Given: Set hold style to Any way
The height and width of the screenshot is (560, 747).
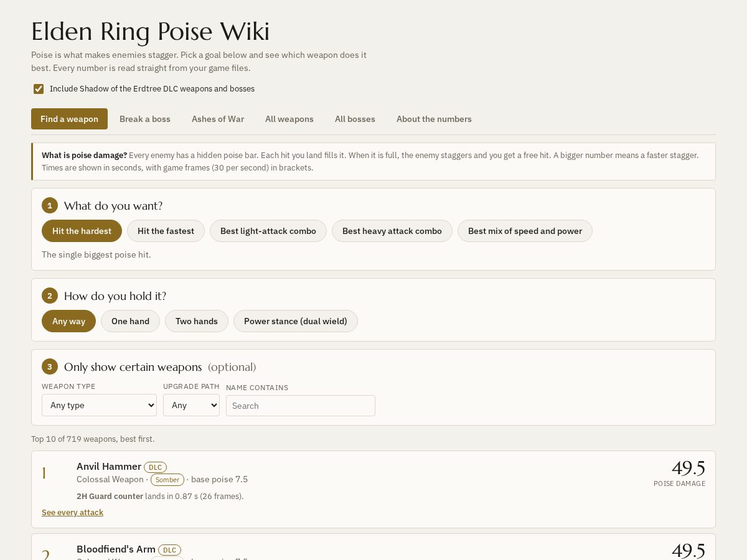Looking at the screenshot, I should [x=68, y=321].
